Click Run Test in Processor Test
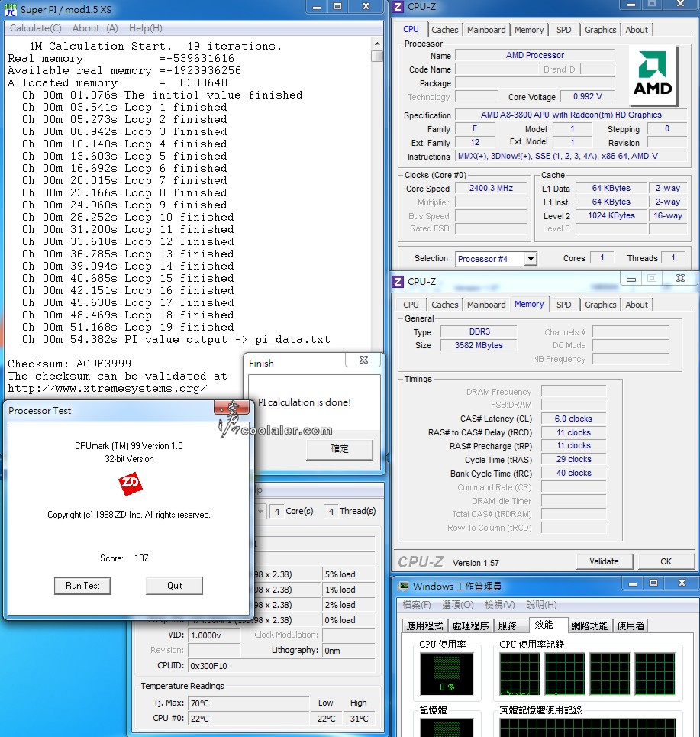The height and width of the screenshot is (737, 700). click(82, 586)
